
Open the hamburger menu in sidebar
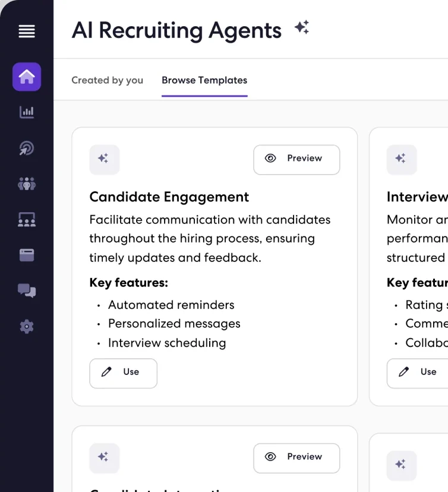[x=27, y=31]
